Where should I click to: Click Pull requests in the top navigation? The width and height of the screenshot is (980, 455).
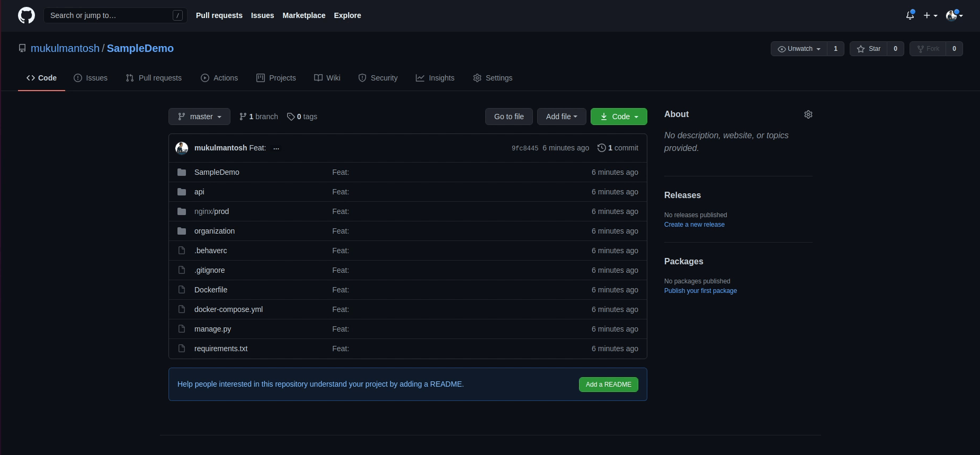(x=219, y=15)
